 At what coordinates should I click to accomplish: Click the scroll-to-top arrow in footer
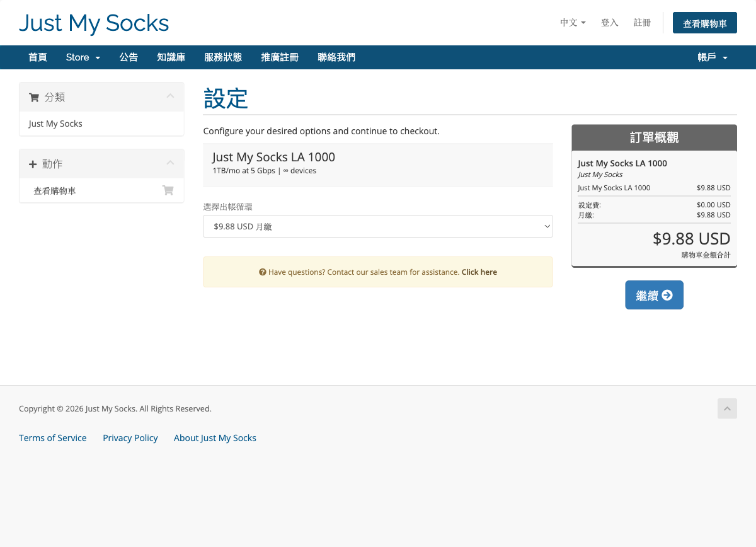pos(727,408)
